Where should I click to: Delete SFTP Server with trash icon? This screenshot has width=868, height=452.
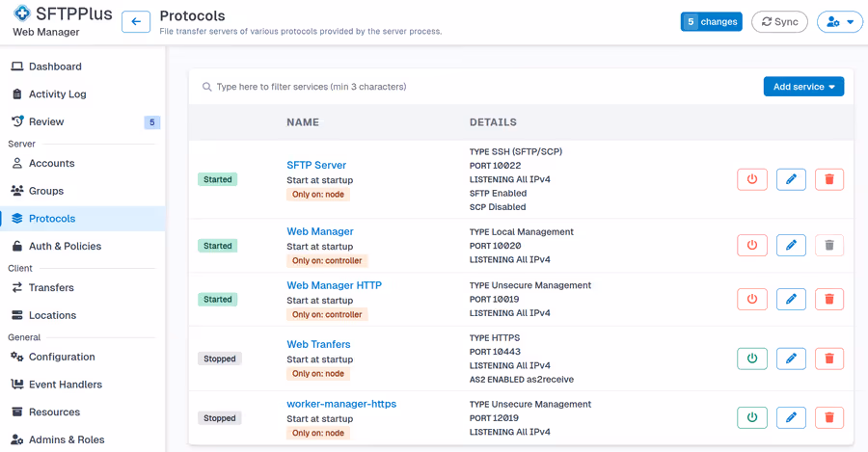pyautogui.click(x=829, y=179)
